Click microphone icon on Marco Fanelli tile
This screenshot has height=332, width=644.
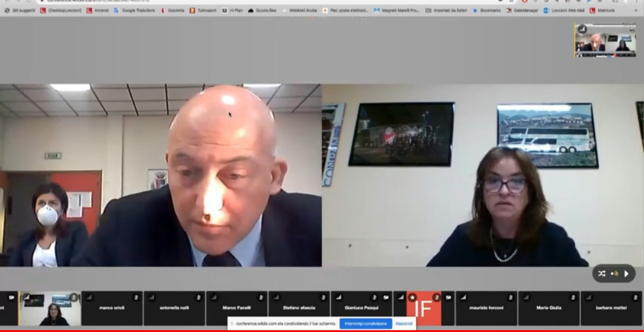pyautogui.click(x=261, y=297)
